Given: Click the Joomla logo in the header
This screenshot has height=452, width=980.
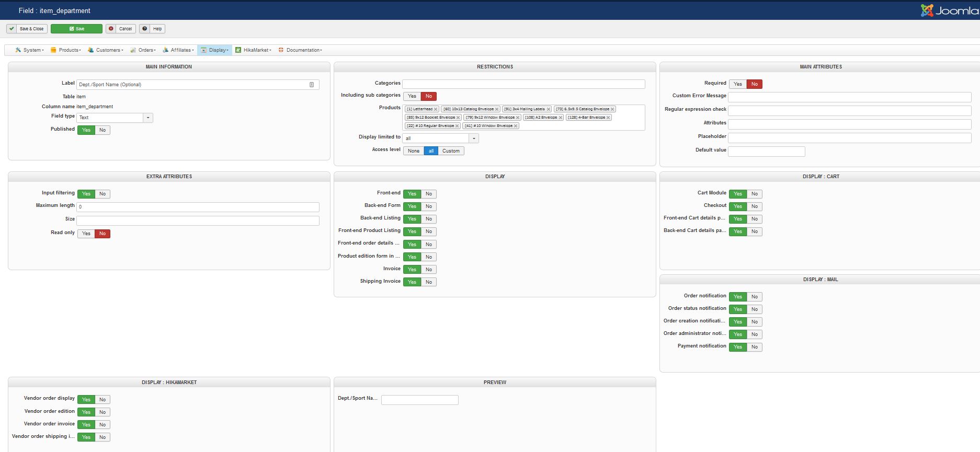Looking at the screenshot, I should 949,10.
